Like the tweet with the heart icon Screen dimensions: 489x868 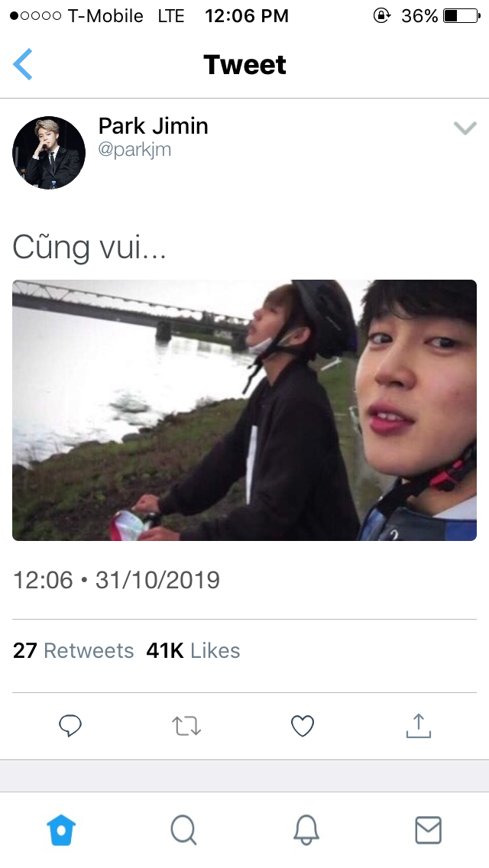(x=303, y=725)
